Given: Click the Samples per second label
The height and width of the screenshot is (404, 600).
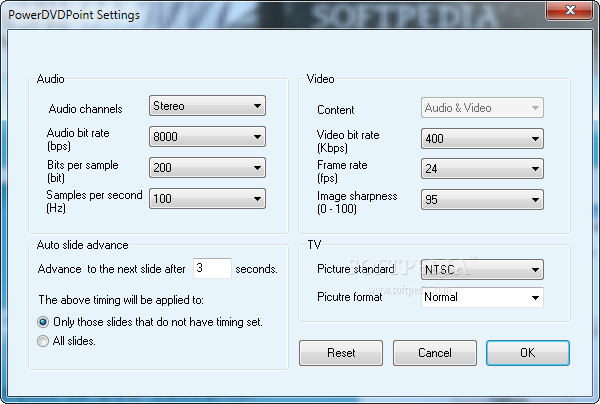Looking at the screenshot, I should pyautogui.click(x=94, y=201).
